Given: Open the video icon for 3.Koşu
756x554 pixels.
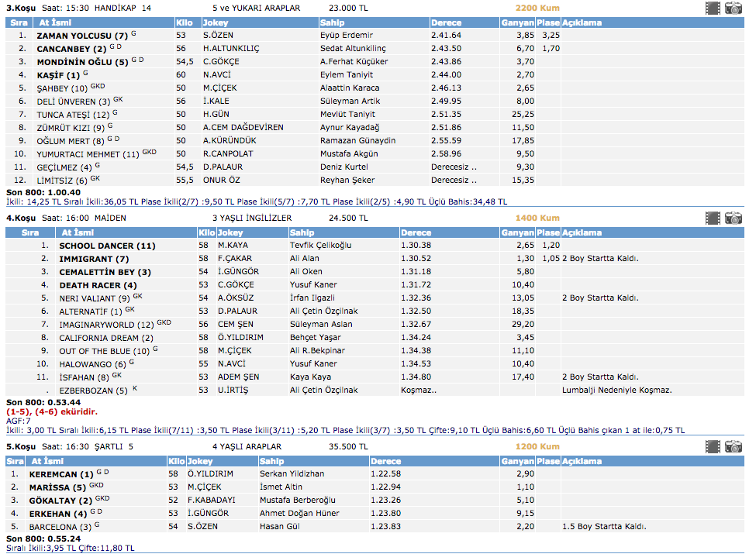Looking at the screenshot, I should 713,9.
